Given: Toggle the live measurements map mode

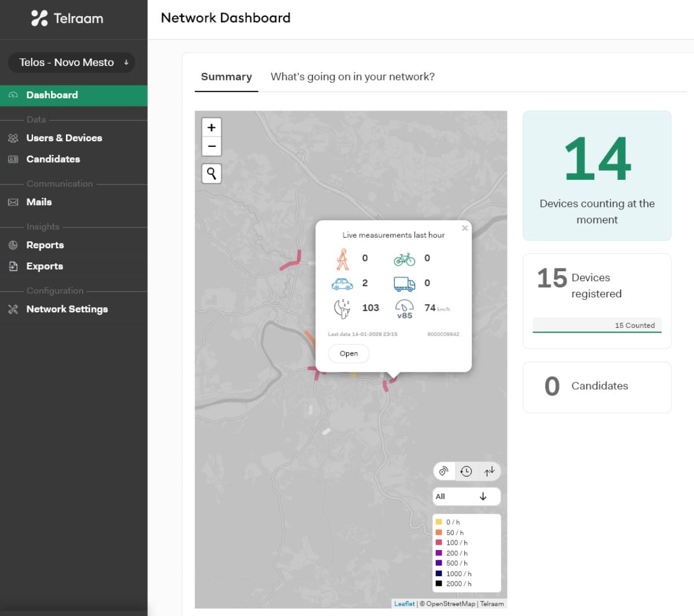Looking at the screenshot, I should [x=444, y=471].
